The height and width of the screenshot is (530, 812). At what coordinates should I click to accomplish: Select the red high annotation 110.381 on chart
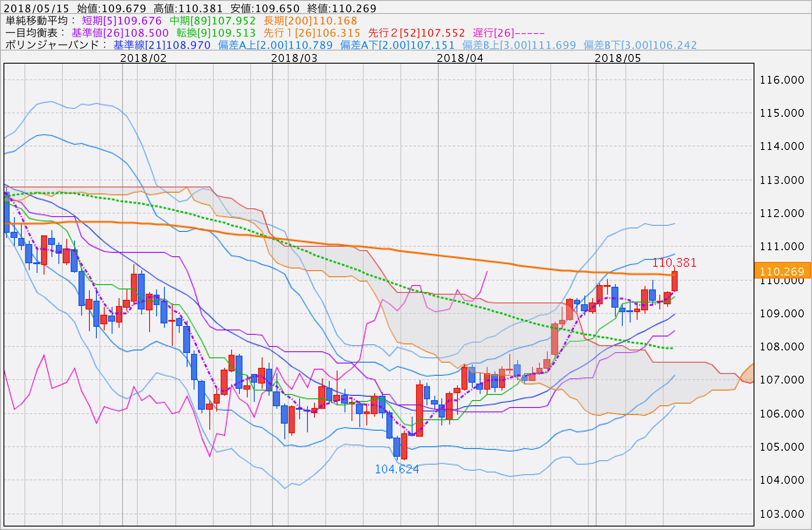click(674, 262)
